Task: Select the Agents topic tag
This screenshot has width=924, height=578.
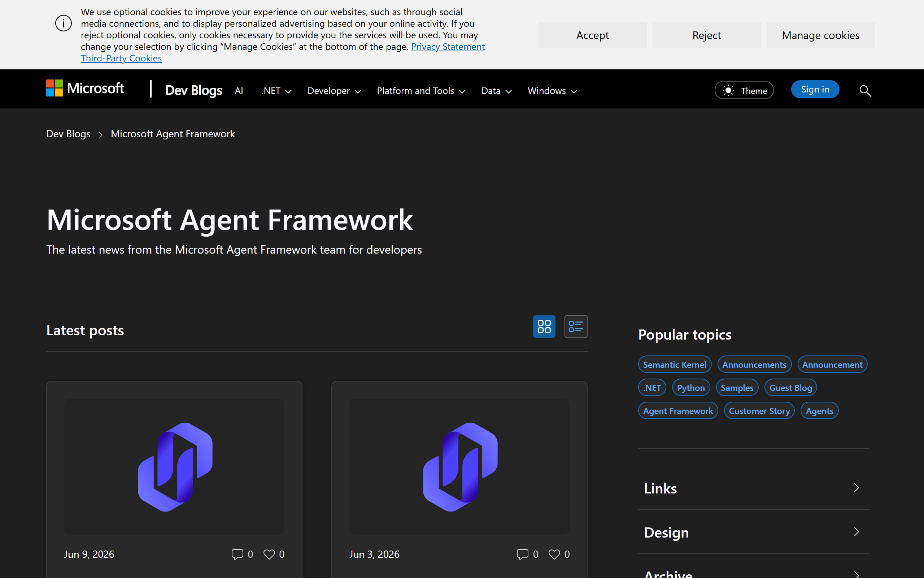Action: [x=819, y=411]
